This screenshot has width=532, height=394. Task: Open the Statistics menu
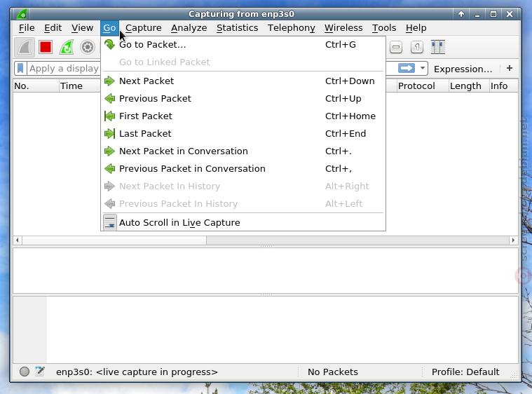pos(237,28)
